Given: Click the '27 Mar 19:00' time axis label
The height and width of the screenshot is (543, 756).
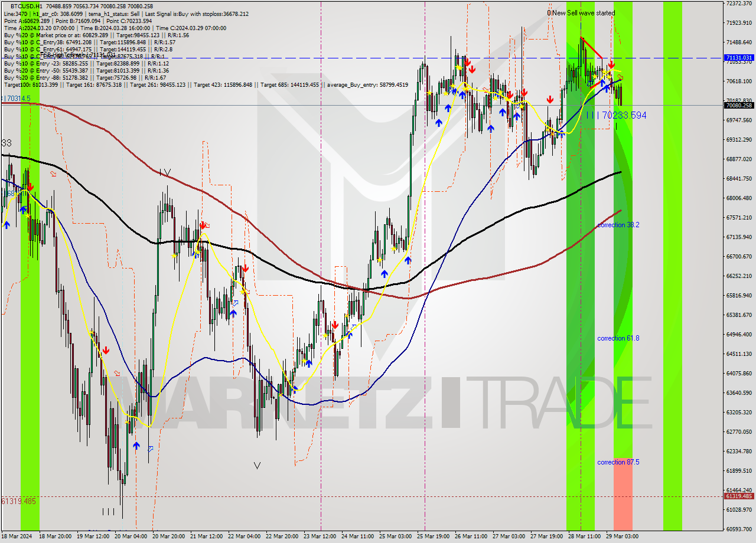Looking at the screenshot, I should point(547,537).
